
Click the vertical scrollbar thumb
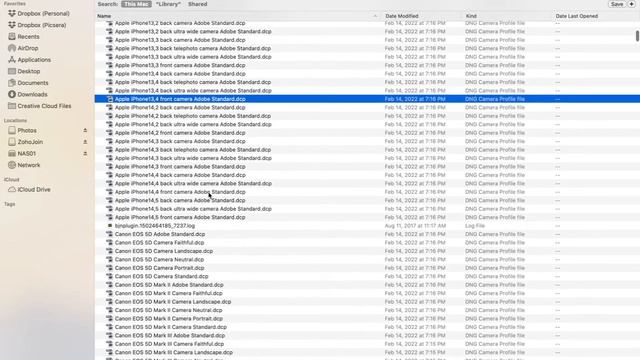click(x=637, y=36)
